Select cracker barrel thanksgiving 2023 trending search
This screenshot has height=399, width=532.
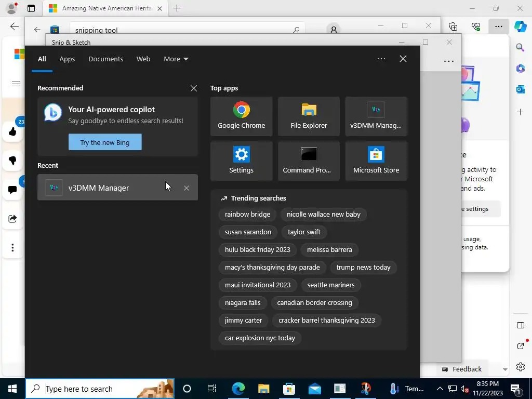click(327, 320)
